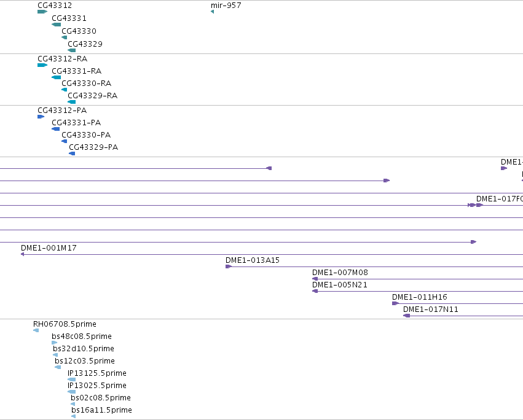Click the CG43331-PA label text
The width and height of the screenshot is (523, 420).
[76, 123]
